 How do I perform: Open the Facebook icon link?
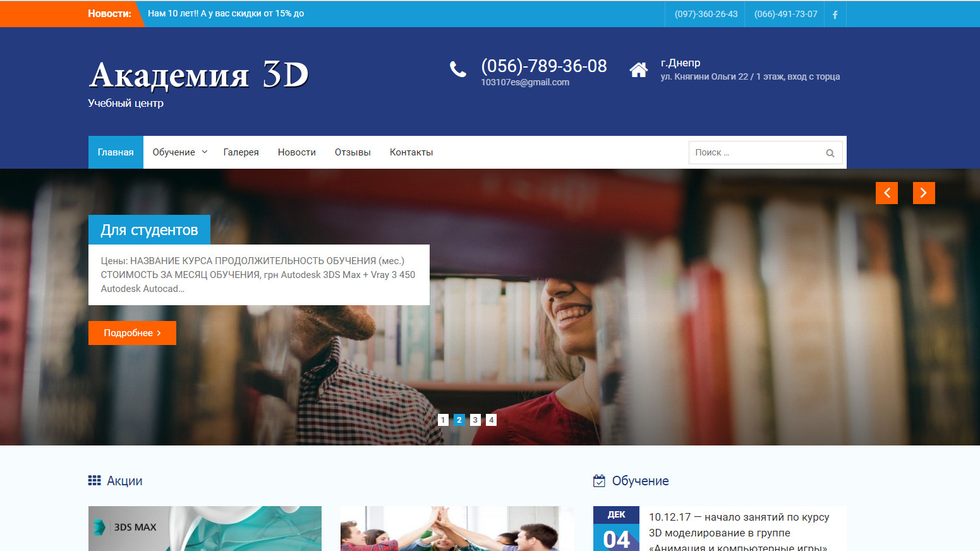pyautogui.click(x=835, y=15)
